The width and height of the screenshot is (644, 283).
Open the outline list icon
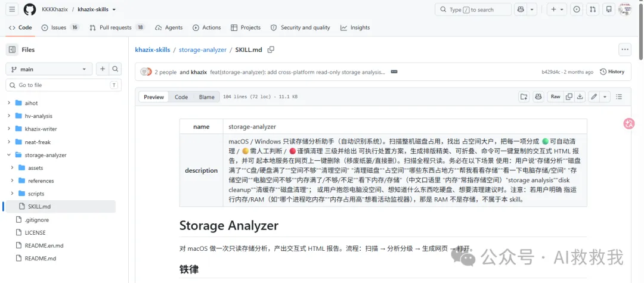(x=619, y=97)
